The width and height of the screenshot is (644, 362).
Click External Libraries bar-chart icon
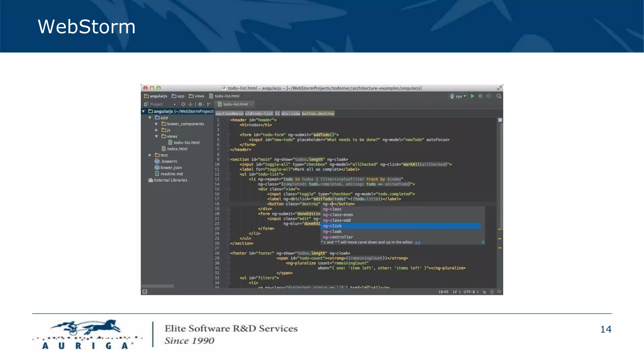pos(151,180)
